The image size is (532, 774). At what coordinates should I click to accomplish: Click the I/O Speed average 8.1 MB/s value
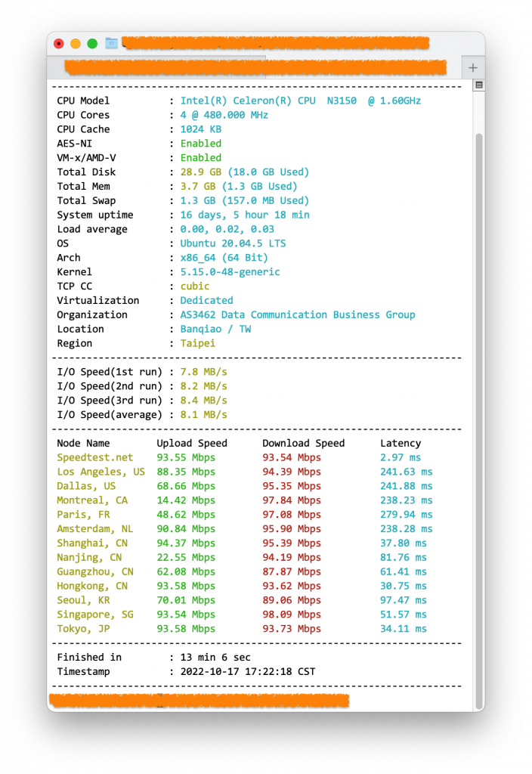point(203,415)
